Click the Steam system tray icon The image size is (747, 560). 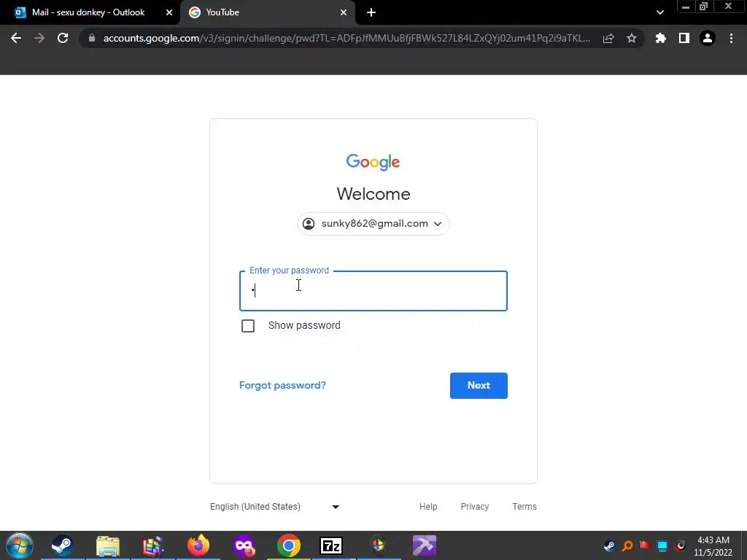(609, 545)
